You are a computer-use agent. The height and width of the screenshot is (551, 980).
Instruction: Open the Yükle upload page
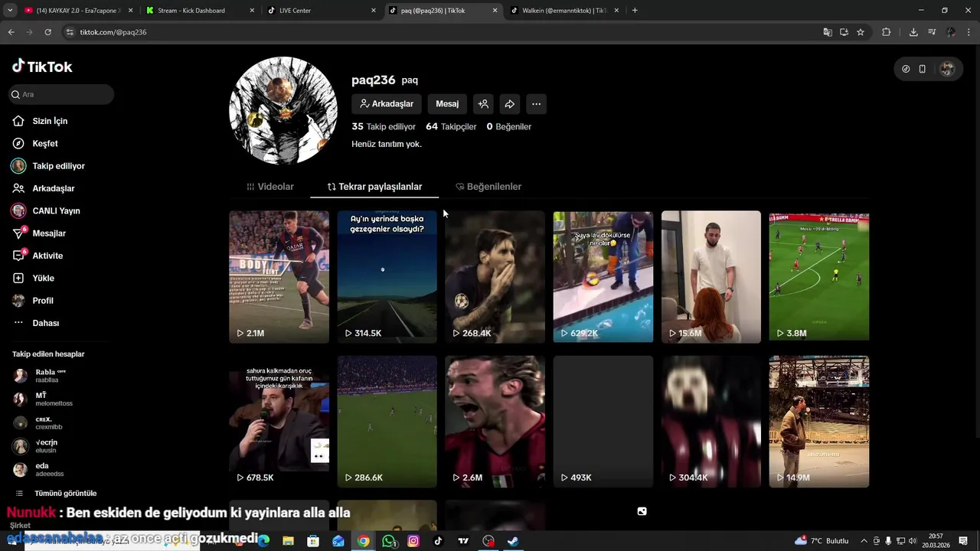click(x=43, y=278)
